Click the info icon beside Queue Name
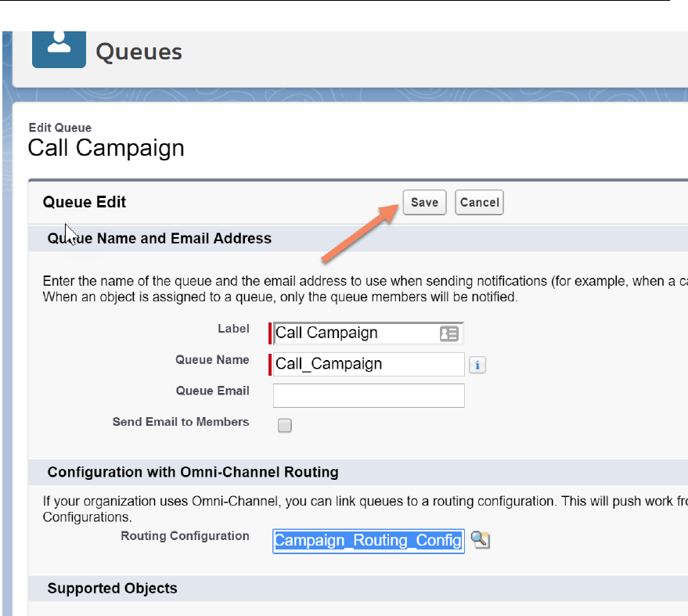The width and height of the screenshot is (688, 616). [477, 365]
